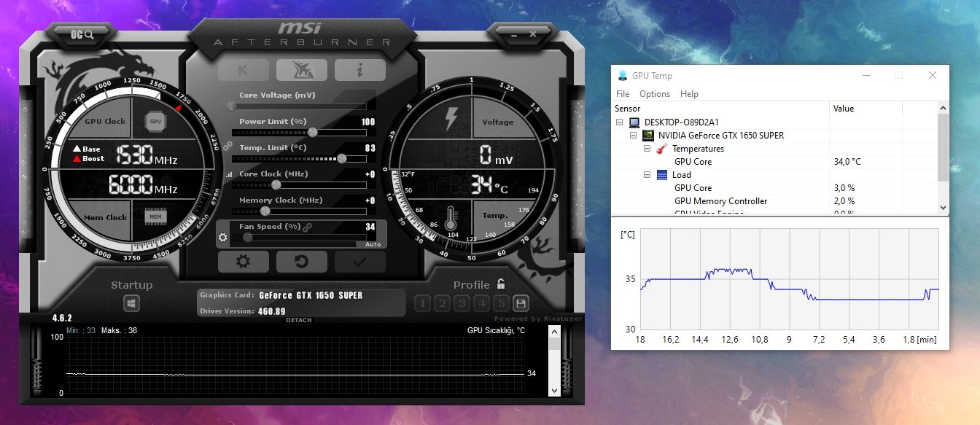Click the Memory Clock slider handle
The height and width of the screenshot is (425, 980).
click(x=265, y=211)
